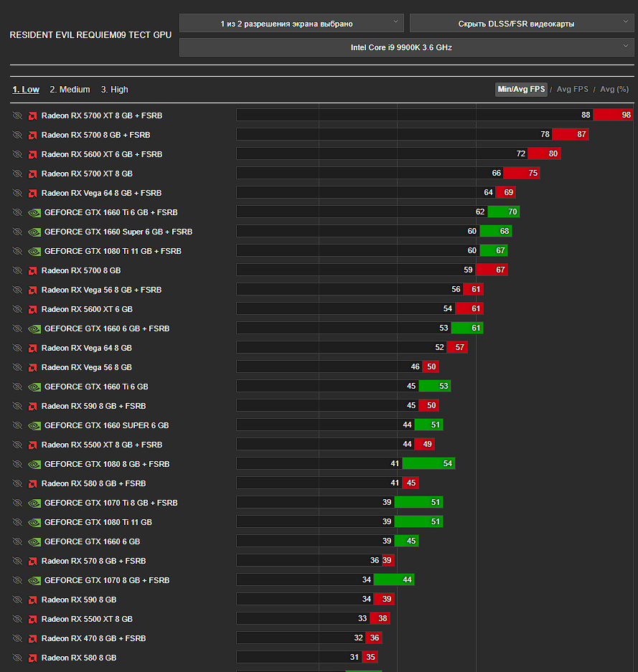Image resolution: width=638 pixels, height=672 pixels.
Task: Hide GEFORCE GTX 1080 Ti 11 GB + FSRB row
Action: pos(17,251)
